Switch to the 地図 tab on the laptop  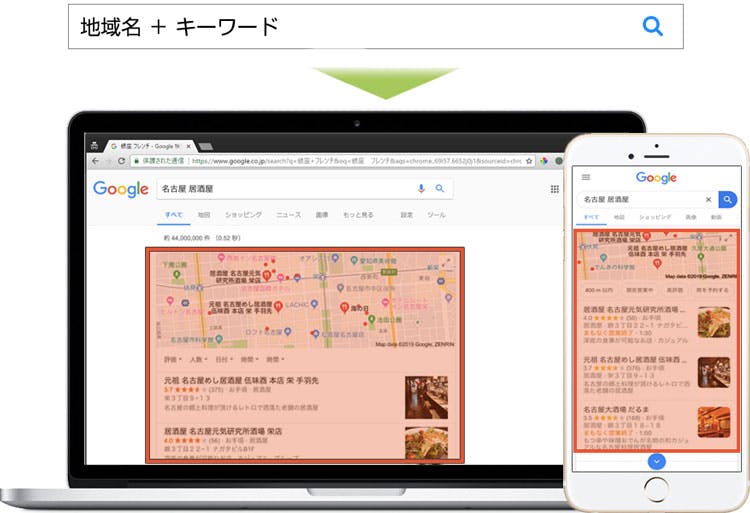pos(204,215)
